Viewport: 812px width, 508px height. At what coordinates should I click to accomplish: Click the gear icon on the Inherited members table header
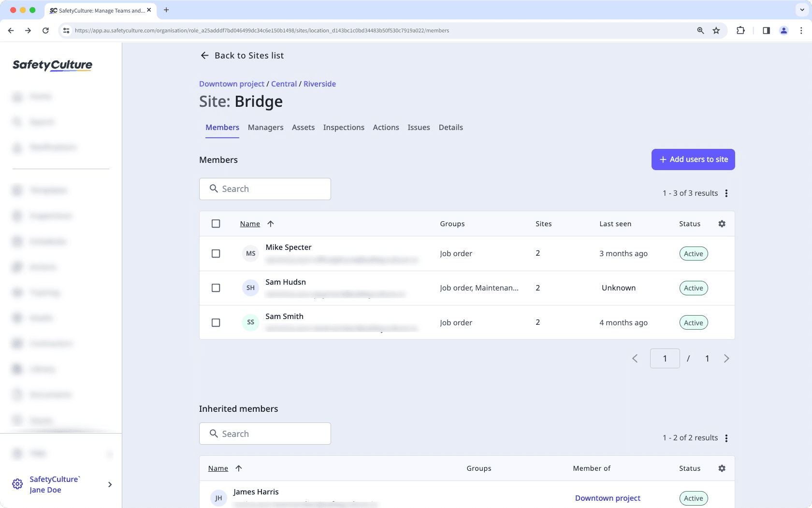coord(722,468)
